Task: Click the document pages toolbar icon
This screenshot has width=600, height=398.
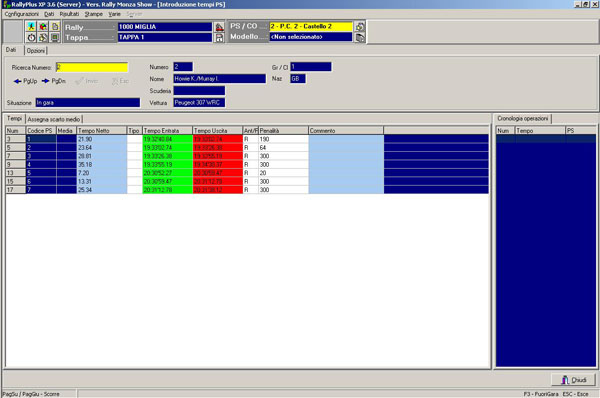Action: click(x=55, y=26)
